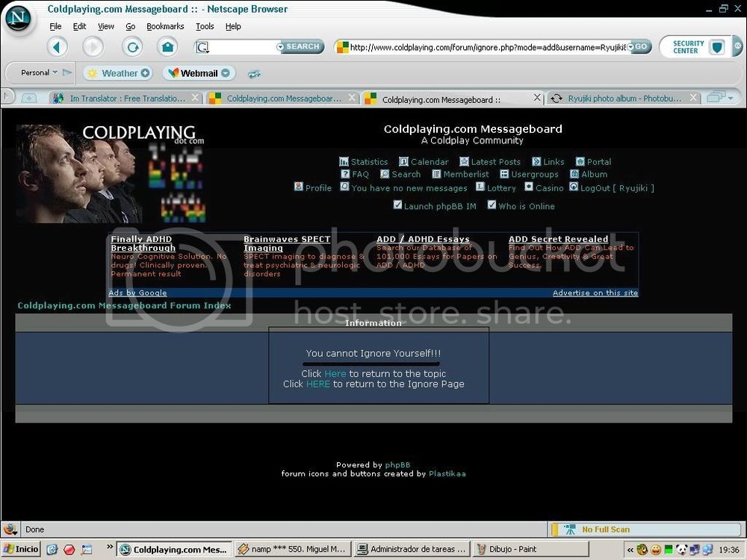
Task: Click the red stop icon in quick launch
Action: click(69, 550)
